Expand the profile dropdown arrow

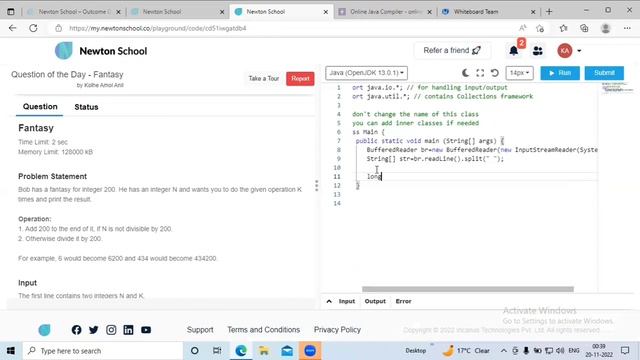[579, 51]
